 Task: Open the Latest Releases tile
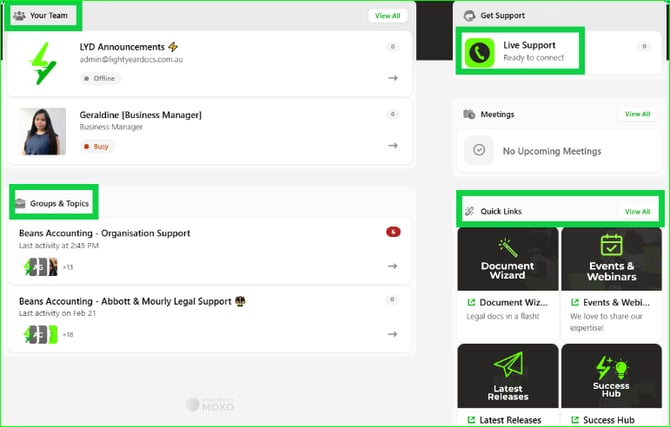(507, 377)
